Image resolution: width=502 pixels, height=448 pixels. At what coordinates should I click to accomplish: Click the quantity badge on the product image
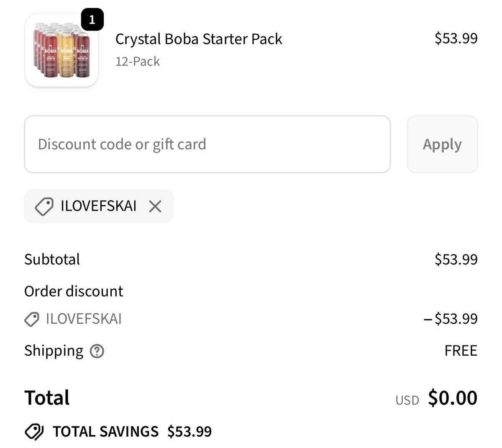coord(92,20)
